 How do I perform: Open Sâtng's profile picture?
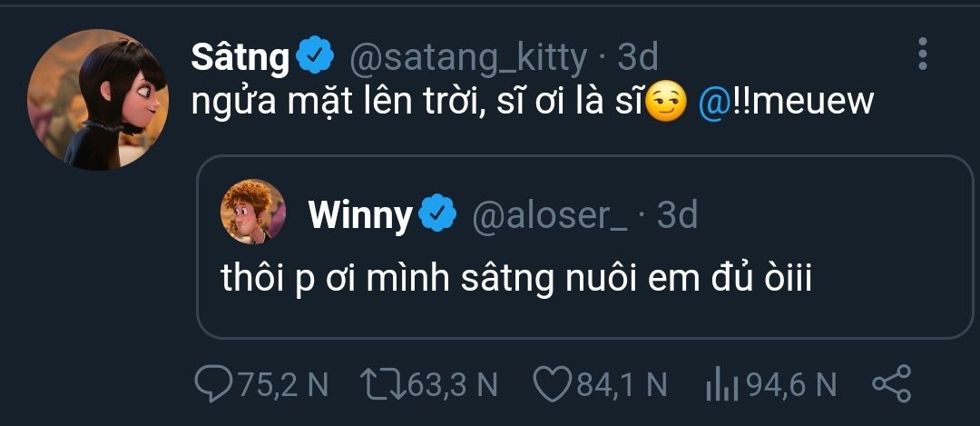click(x=93, y=100)
